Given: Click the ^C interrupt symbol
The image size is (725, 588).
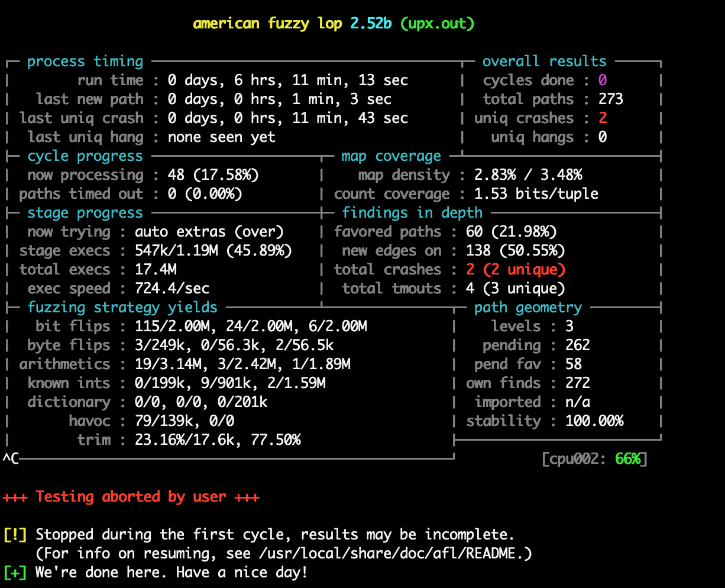Looking at the screenshot, I should click(x=11, y=459).
